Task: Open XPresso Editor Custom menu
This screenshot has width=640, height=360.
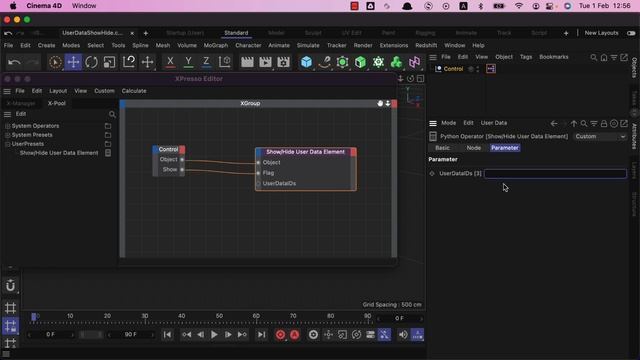Action: pyautogui.click(x=104, y=91)
